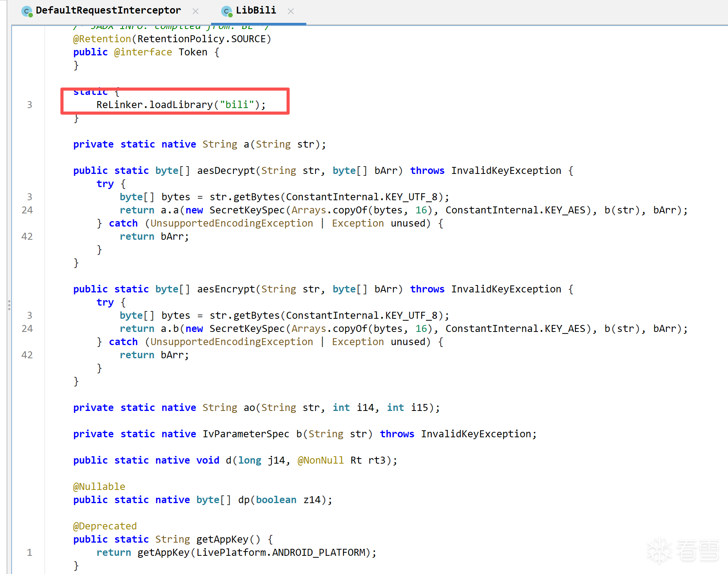Click Arrays reference inside aesEncrypt
This screenshot has width=728, height=574.
(309, 329)
